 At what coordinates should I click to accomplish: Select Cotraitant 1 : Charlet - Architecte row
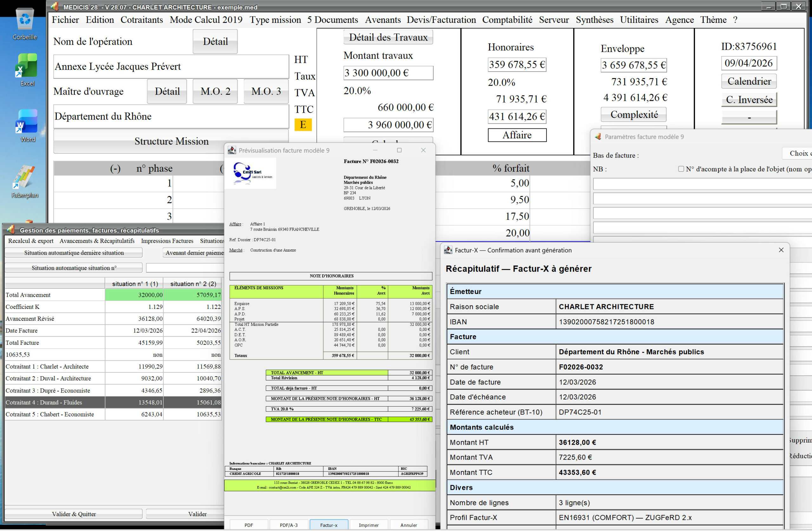point(113,366)
